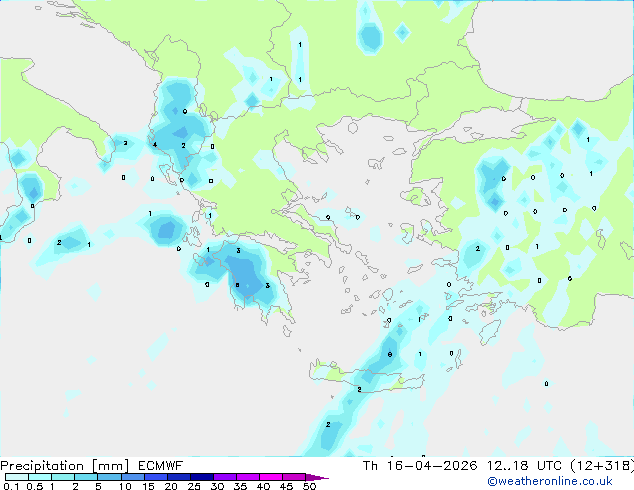This screenshot has height=490, width=634.
Task: Click the 'Precipitation [mm]' title text
Action: pyautogui.click(x=64, y=466)
